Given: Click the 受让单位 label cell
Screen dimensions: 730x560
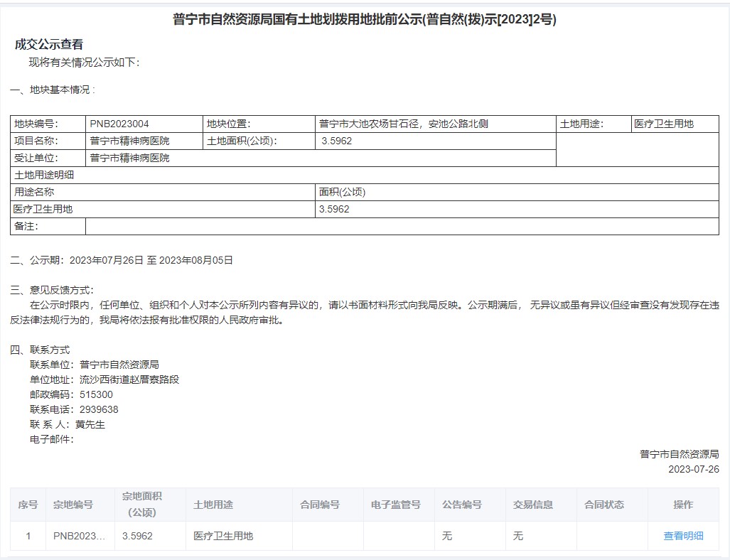Looking at the screenshot, I should point(48,158).
